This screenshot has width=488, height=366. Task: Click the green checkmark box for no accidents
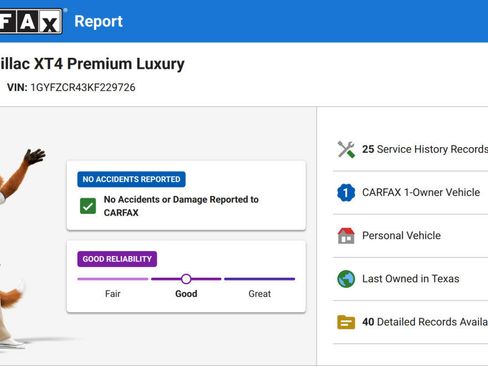point(88,206)
